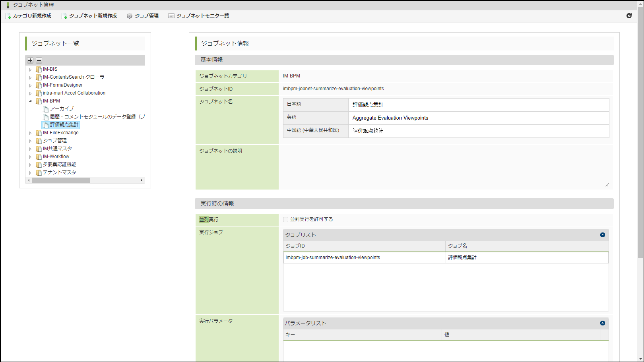Click the tree's horizontal scrollbar right arrow
The image size is (644, 362).
(142, 180)
